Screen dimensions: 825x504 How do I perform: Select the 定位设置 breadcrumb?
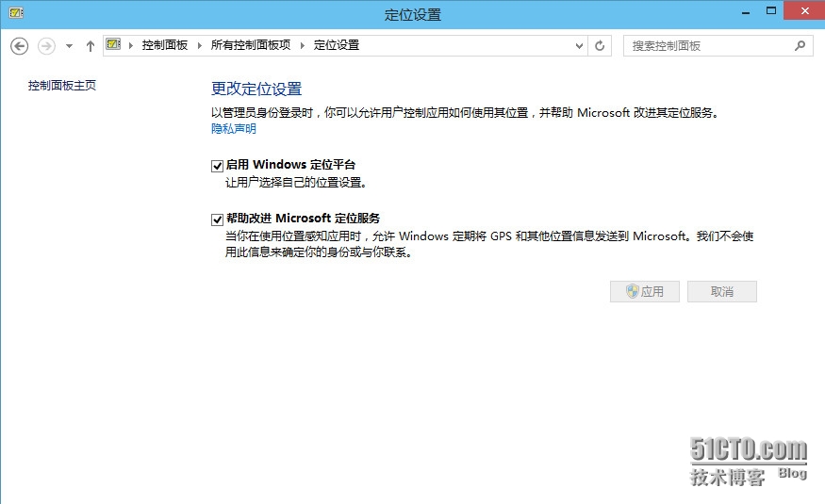coord(337,45)
